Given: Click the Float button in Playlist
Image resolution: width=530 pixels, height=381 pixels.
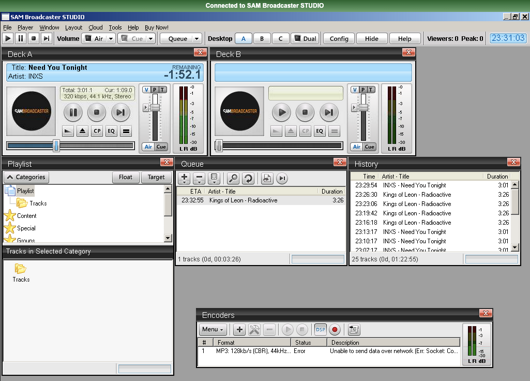Looking at the screenshot, I should (125, 177).
